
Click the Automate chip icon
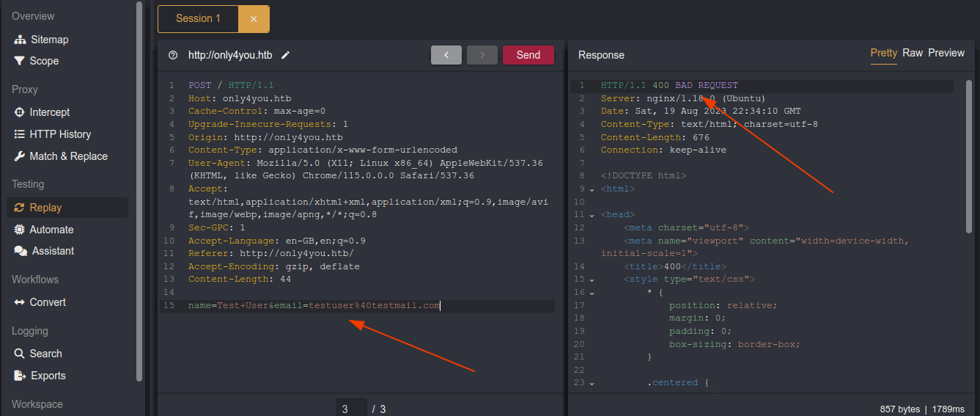click(x=19, y=230)
